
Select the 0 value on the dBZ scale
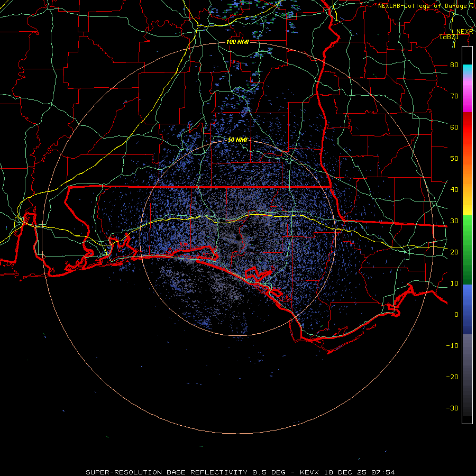click(456, 315)
